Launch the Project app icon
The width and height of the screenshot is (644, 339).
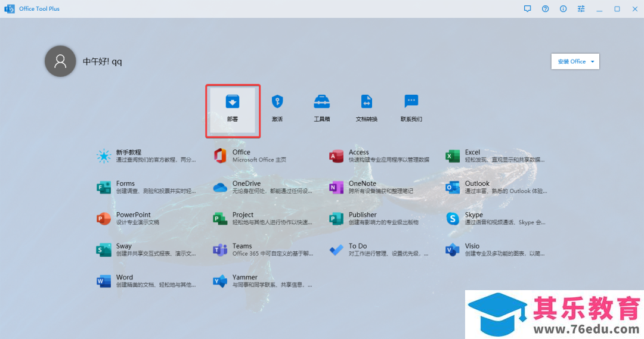click(220, 218)
